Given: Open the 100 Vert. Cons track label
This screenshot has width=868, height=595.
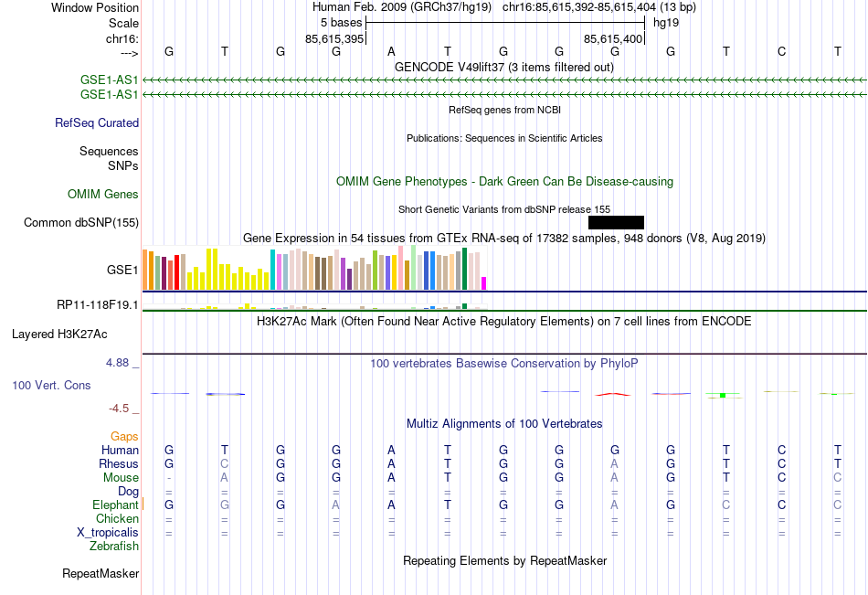Looking at the screenshot, I should pyautogui.click(x=51, y=385).
